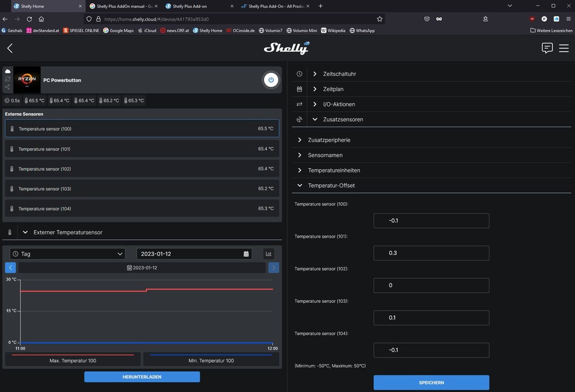Click the Zeitschaltuhr clock icon
This screenshot has width=575, height=392.
[x=299, y=74]
